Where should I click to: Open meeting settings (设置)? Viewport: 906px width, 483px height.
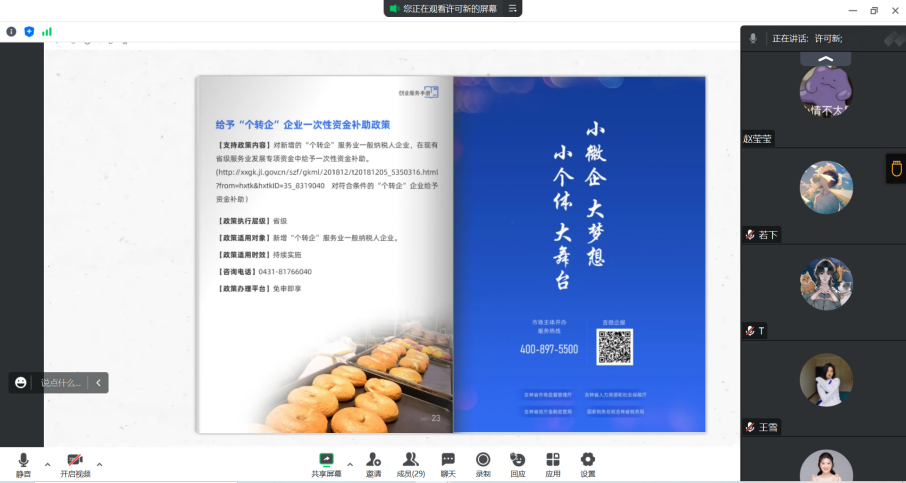588,464
